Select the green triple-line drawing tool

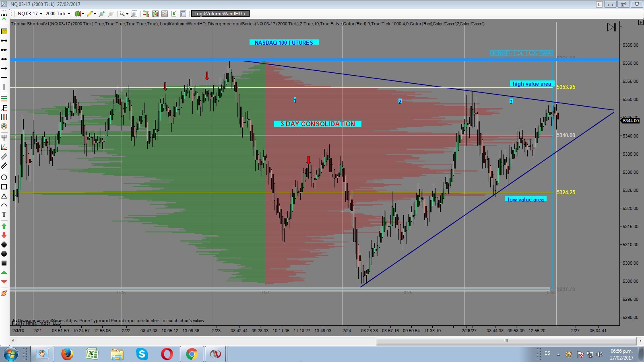click(4, 98)
